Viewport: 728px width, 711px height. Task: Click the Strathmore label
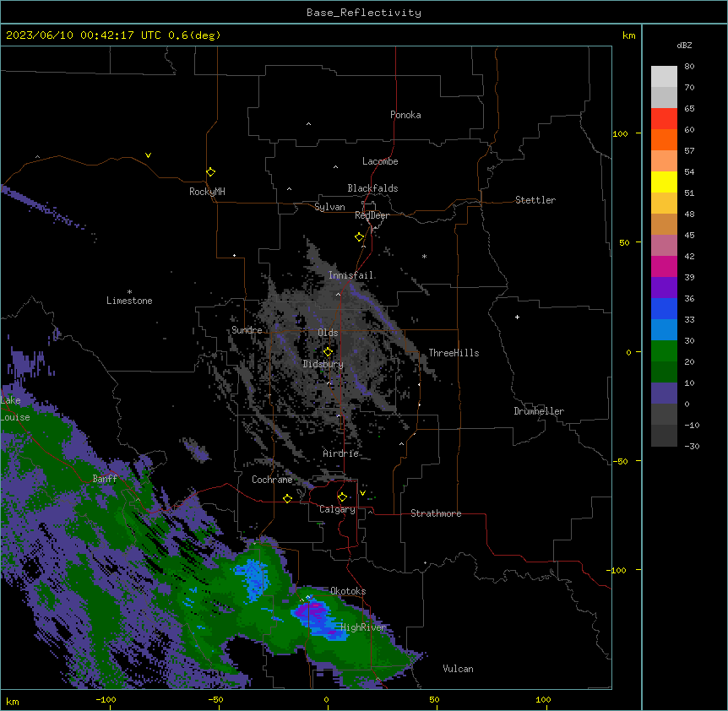436,513
